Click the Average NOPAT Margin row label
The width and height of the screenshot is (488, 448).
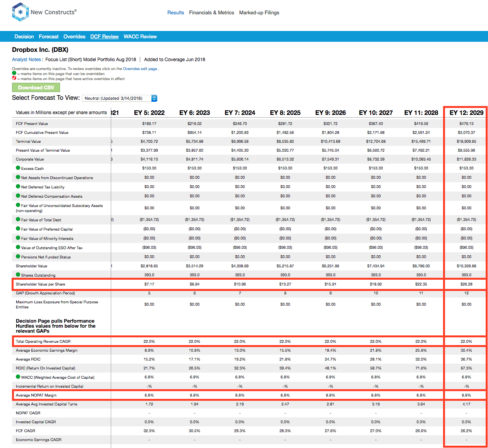pyautogui.click(x=36, y=395)
